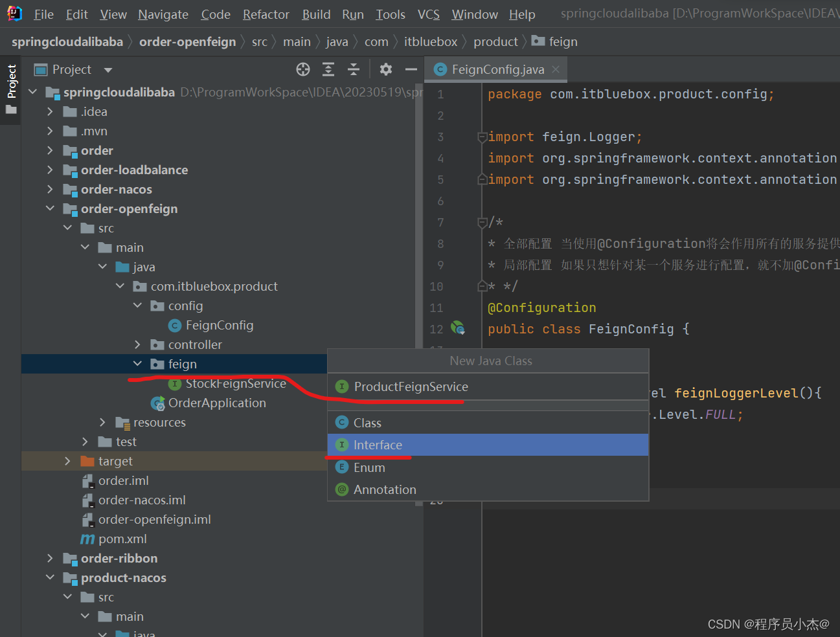Click the fold marker on line 7 comment
840x637 pixels.
coord(482,223)
